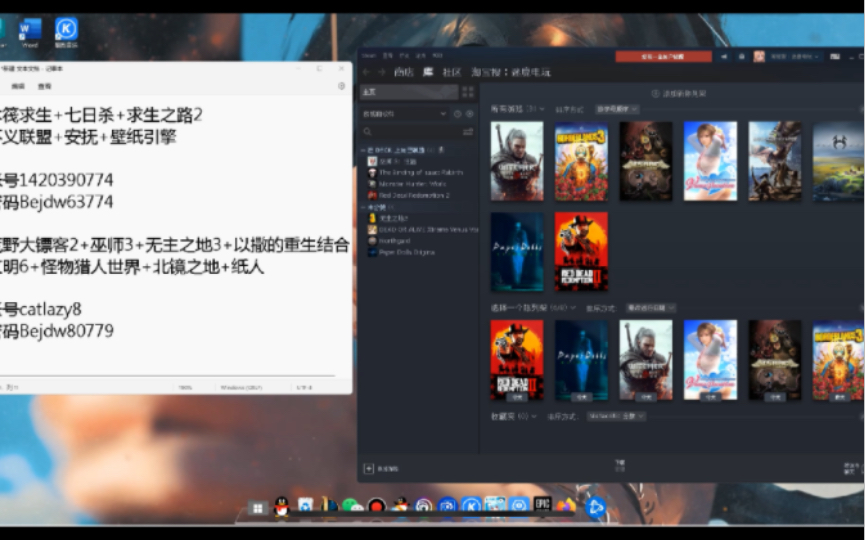Open Steam notifications bell icon
The height and width of the screenshot is (540, 865).
[x=741, y=56]
